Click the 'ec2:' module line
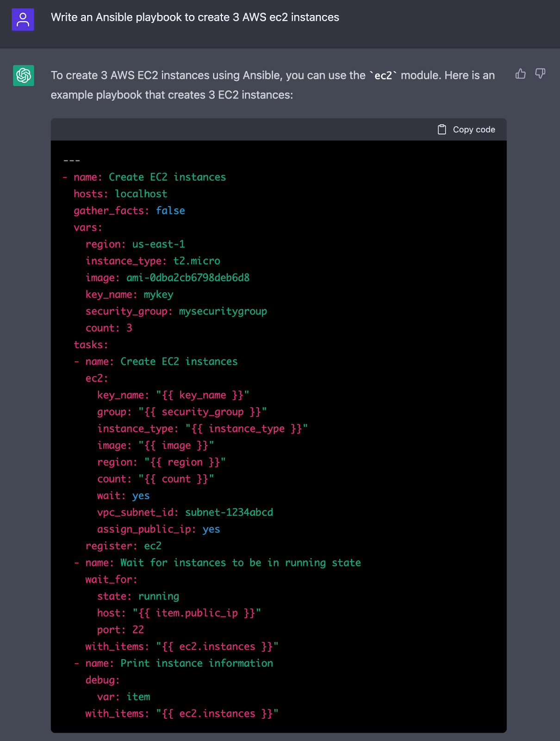The height and width of the screenshot is (741, 560). (97, 378)
